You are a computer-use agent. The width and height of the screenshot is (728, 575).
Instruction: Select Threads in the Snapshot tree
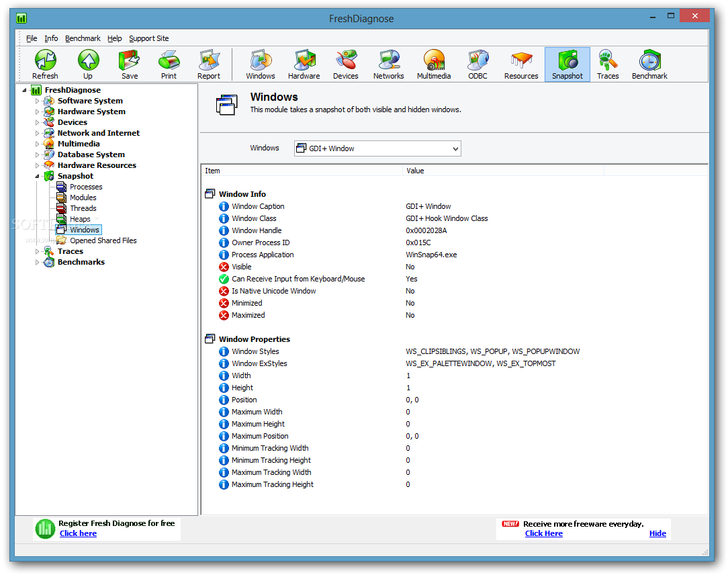[x=83, y=208]
